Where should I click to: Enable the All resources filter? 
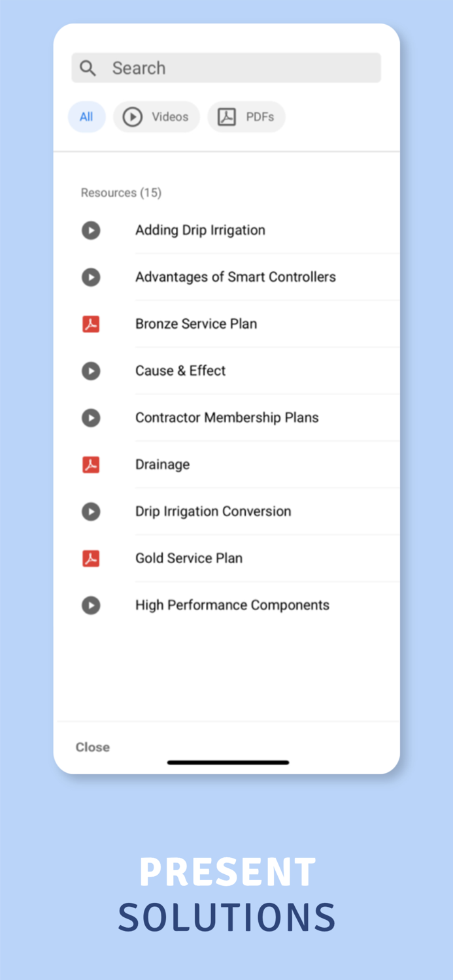click(86, 117)
